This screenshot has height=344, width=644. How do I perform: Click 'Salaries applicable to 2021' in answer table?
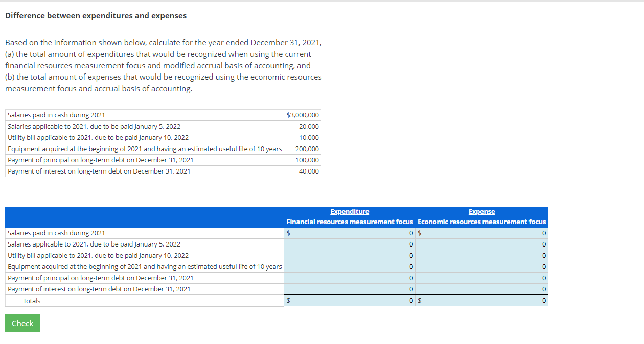coord(94,244)
